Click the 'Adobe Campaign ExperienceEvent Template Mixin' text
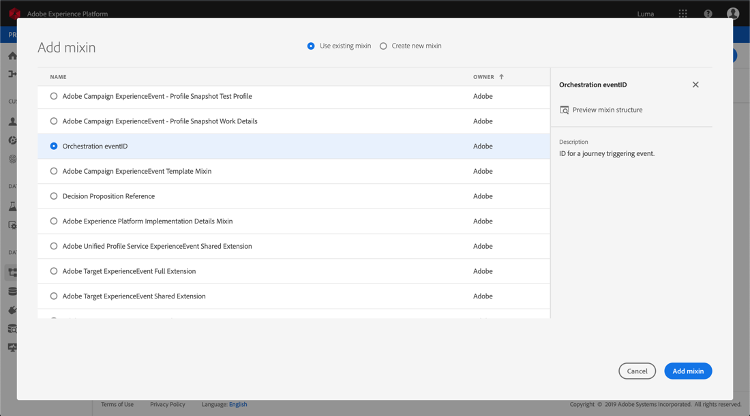 click(137, 171)
